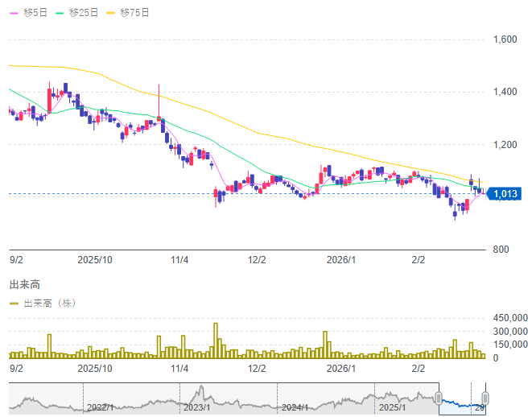Click the 2026/1 label under the price chart

[341, 260]
